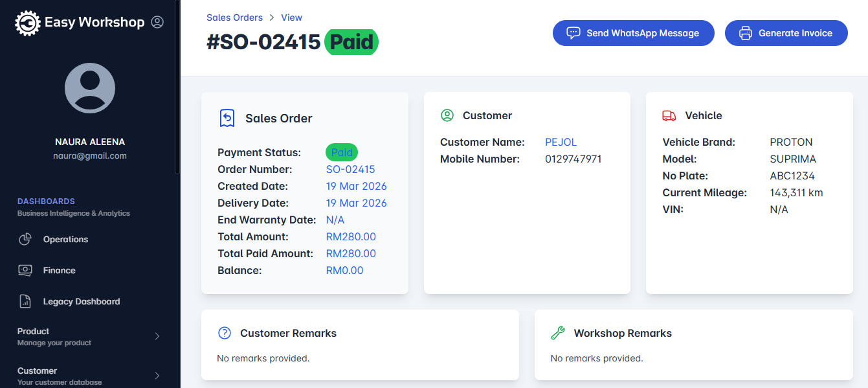Click the Sales Order receipt icon

point(227,118)
